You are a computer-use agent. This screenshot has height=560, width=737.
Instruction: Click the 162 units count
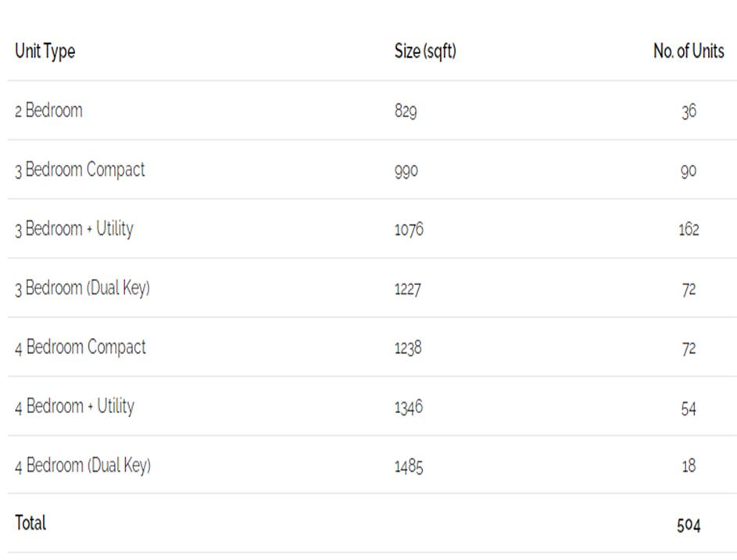coord(689,230)
